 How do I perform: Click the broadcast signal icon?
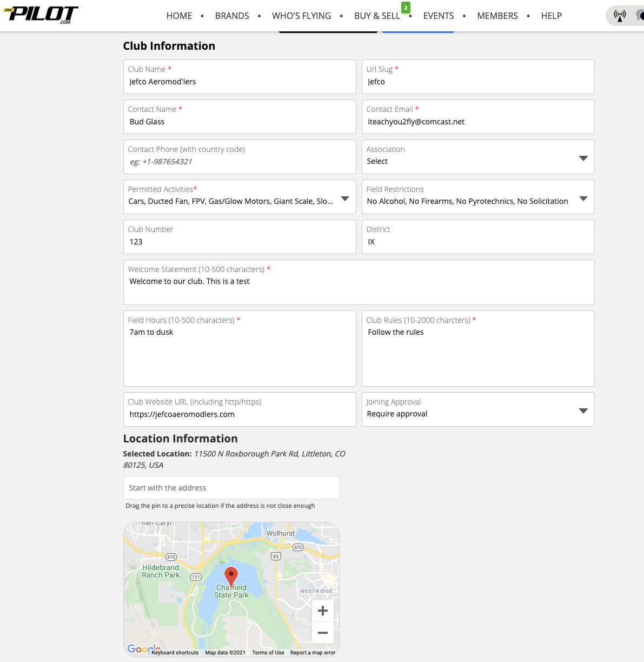(620, 16)
